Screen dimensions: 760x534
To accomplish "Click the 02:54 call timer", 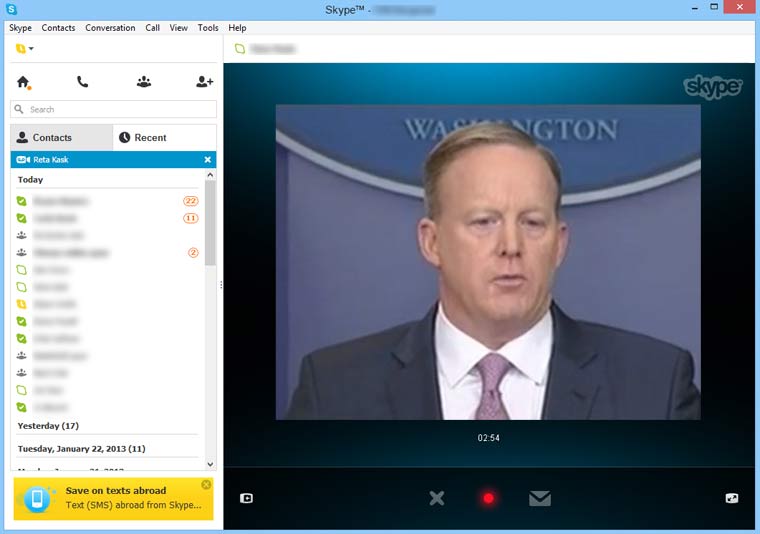I will click(488, 438).
